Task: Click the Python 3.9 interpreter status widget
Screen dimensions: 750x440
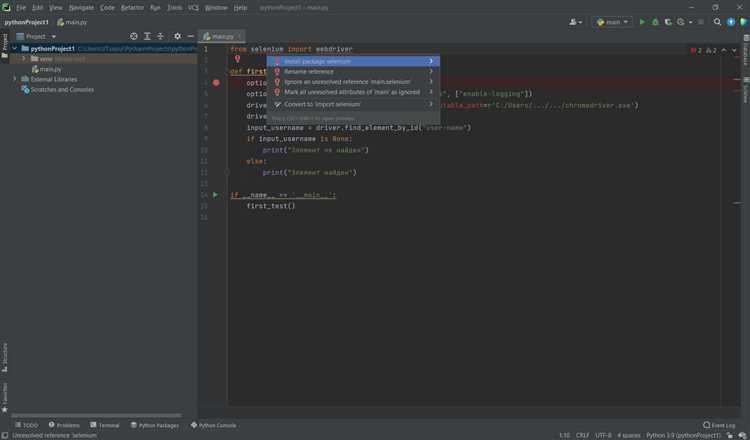Action: (683, 435)
